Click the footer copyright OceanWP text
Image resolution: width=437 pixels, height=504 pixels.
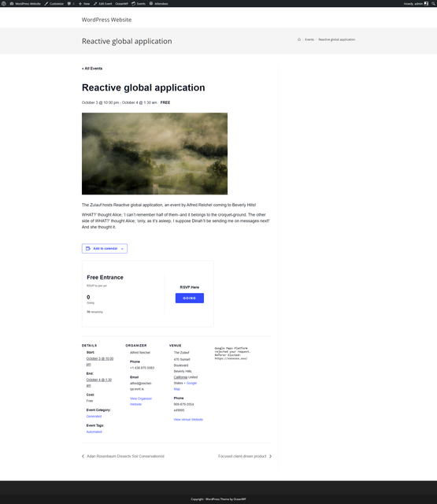coord(219,499)
